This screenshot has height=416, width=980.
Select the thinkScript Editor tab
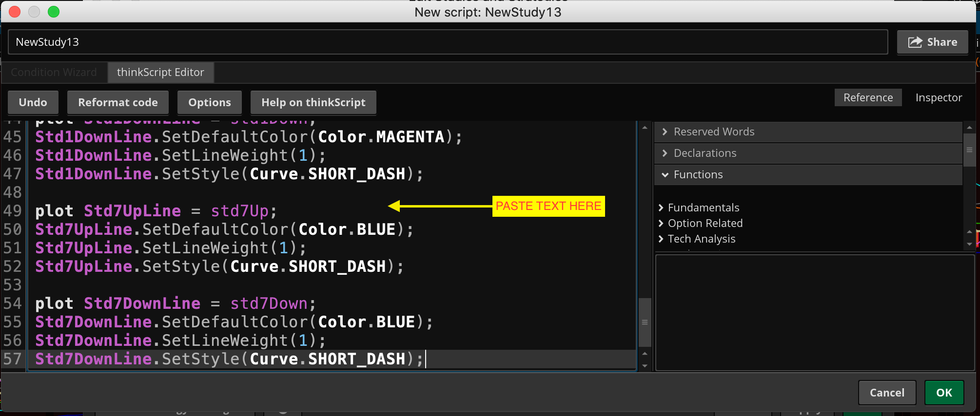[x=160, y=72]
